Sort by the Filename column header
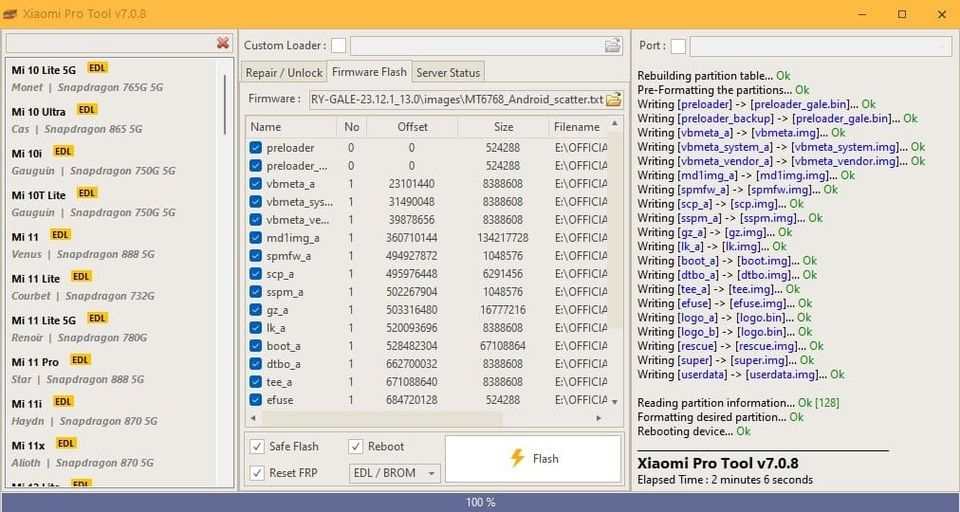960x512 pixels. pyautogui.click(x=578, y=127)
